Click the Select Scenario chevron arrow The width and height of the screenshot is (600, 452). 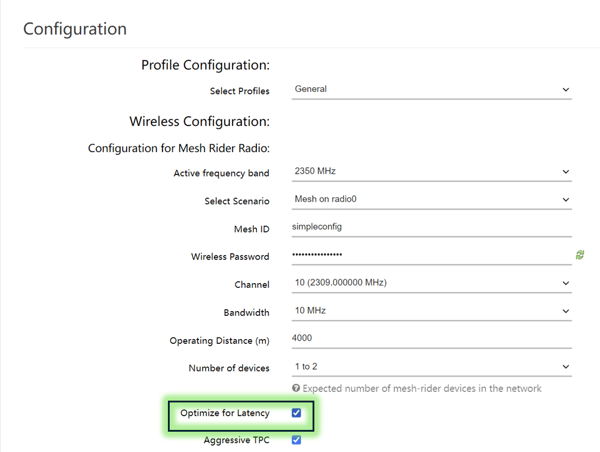click(566, 200)
